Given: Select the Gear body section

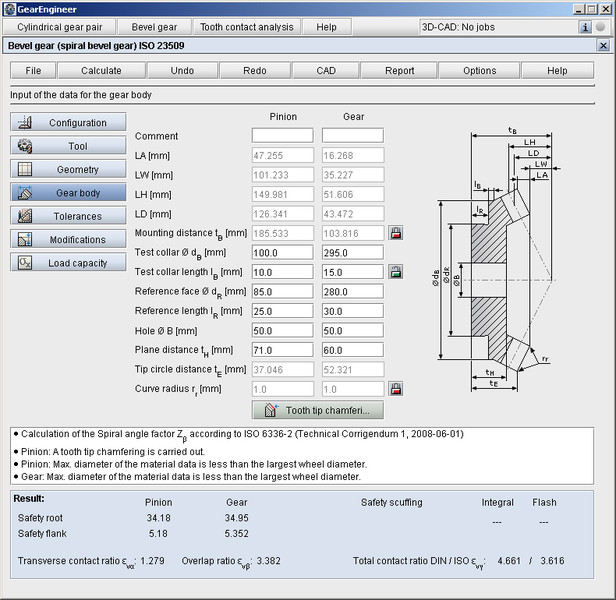Looking at the screenshot, I should pos(69,193).
